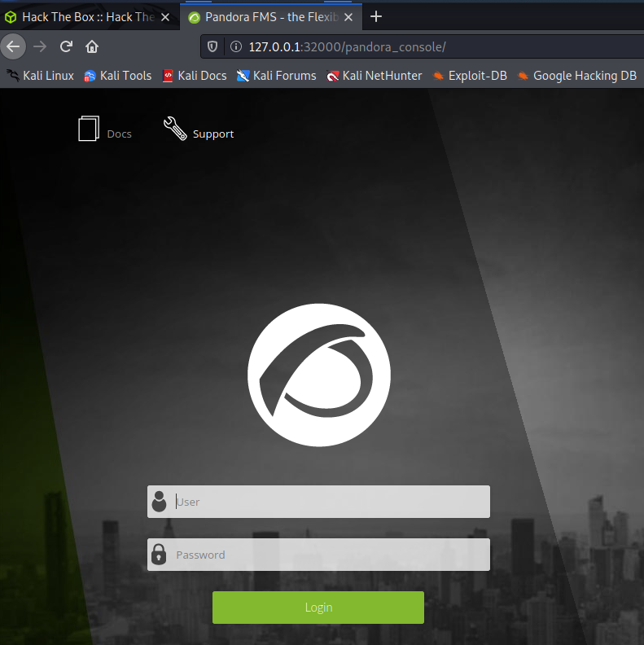Open a new tab with plus button
The image size is (644, 645).
[376, 16]
